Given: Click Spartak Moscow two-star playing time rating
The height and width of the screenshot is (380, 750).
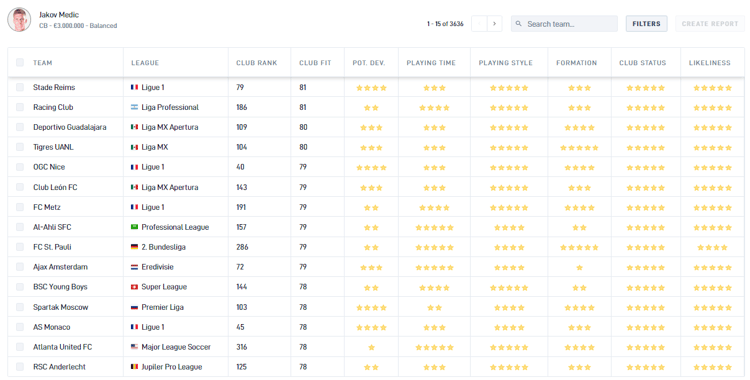Looking at the screenshot, I should (434, 308).
